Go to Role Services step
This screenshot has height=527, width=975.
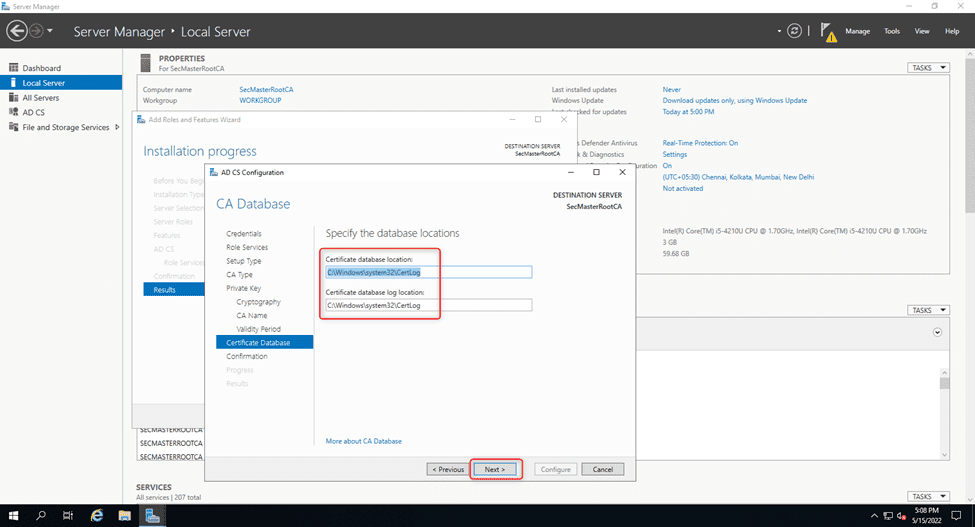[247, 247]
